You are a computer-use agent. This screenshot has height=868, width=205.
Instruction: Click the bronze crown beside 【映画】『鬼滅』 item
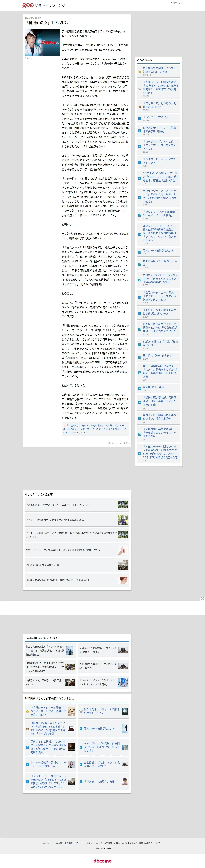click(28, 728)
